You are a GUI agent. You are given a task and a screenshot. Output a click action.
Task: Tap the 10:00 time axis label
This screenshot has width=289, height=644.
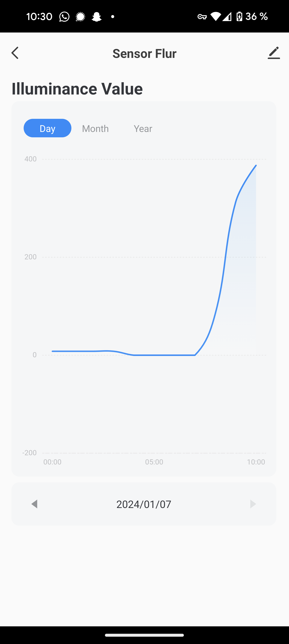click(x=256, y=462)
